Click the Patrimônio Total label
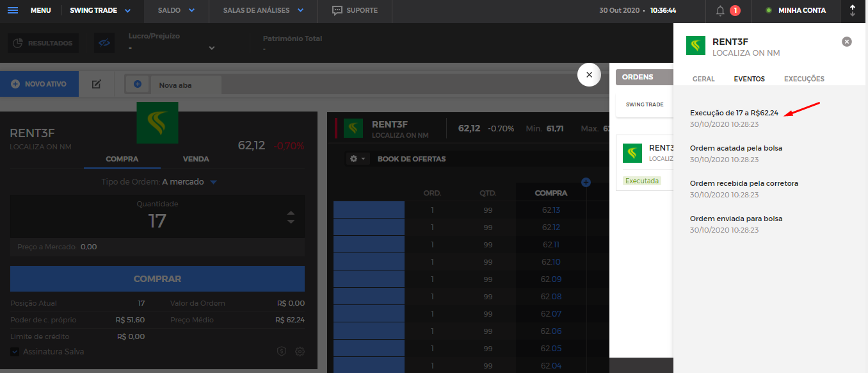 pyautogui.click(x=293, y=38)
